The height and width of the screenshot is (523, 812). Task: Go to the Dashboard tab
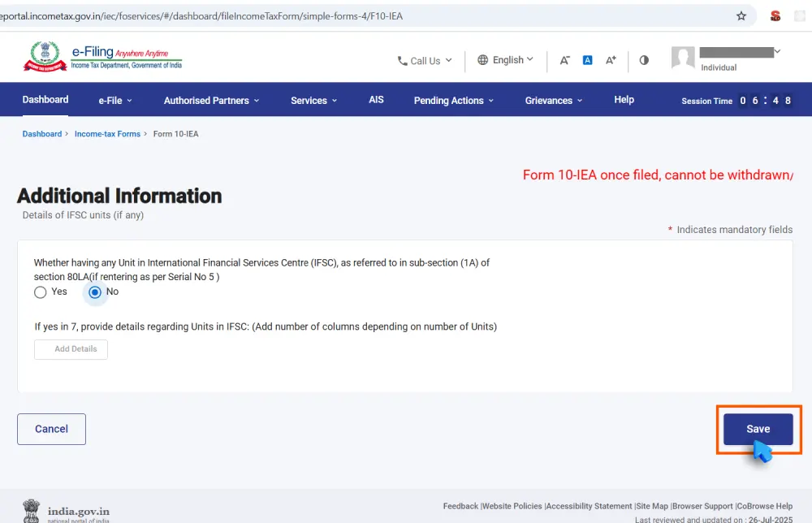tap(45, 100)
